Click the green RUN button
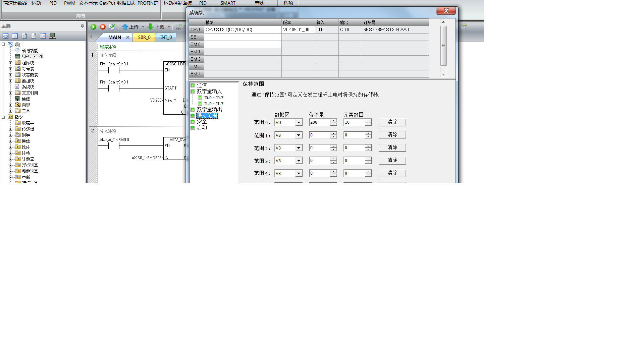The width and height of the screenshot is (644, 362). [x=93, y=27]
